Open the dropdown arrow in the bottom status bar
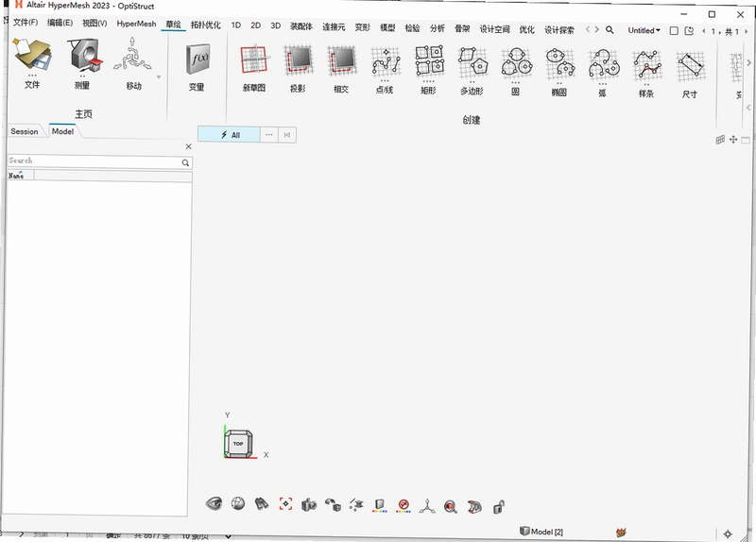This screenshot has width=756, height=542. point(228,535)
